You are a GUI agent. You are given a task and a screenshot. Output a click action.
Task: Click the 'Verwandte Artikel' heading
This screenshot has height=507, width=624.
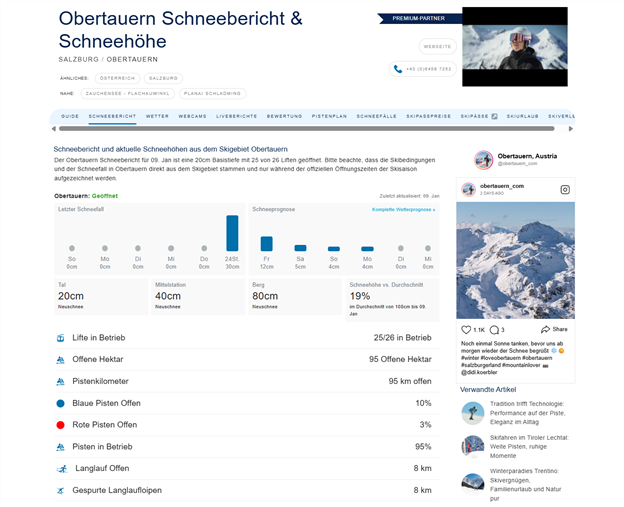488,390
